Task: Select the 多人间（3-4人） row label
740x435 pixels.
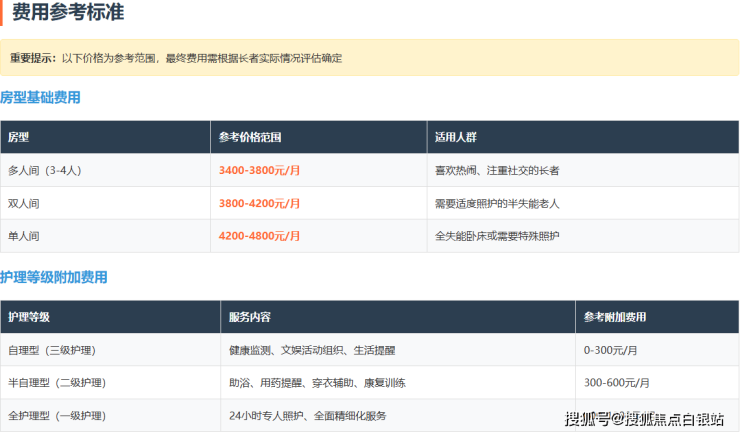Action: coord(44,170)
